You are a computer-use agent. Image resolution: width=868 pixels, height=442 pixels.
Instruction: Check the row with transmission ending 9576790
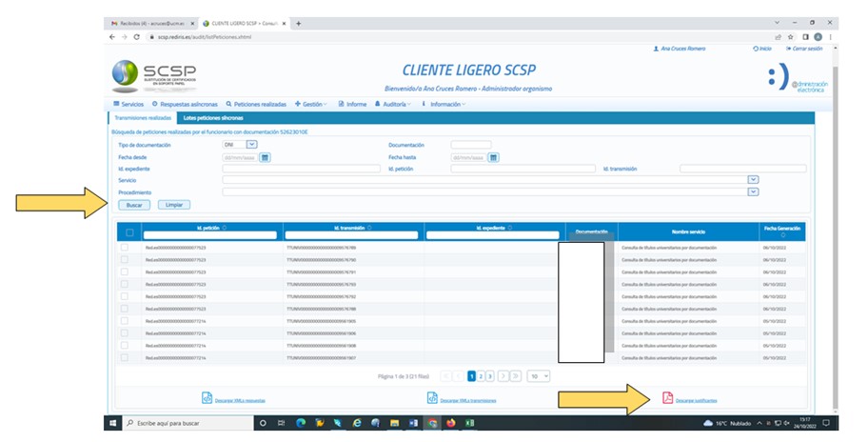(125, 260)
